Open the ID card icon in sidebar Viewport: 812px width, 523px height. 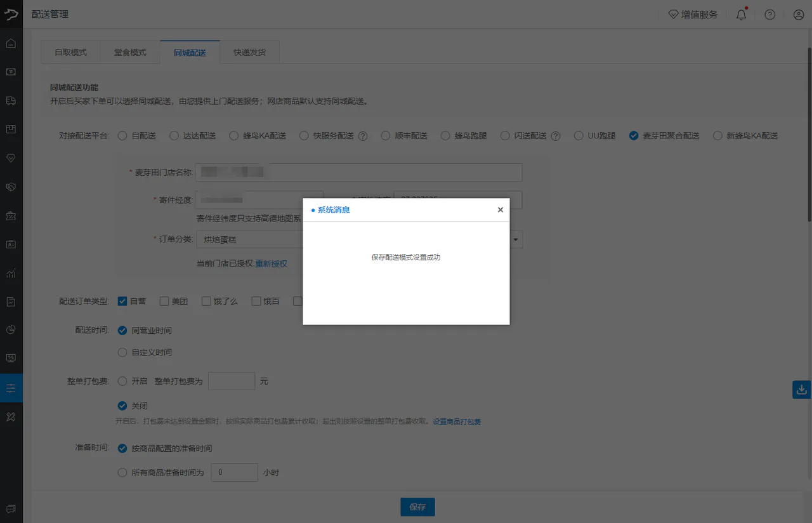click(x=11, y=244)
